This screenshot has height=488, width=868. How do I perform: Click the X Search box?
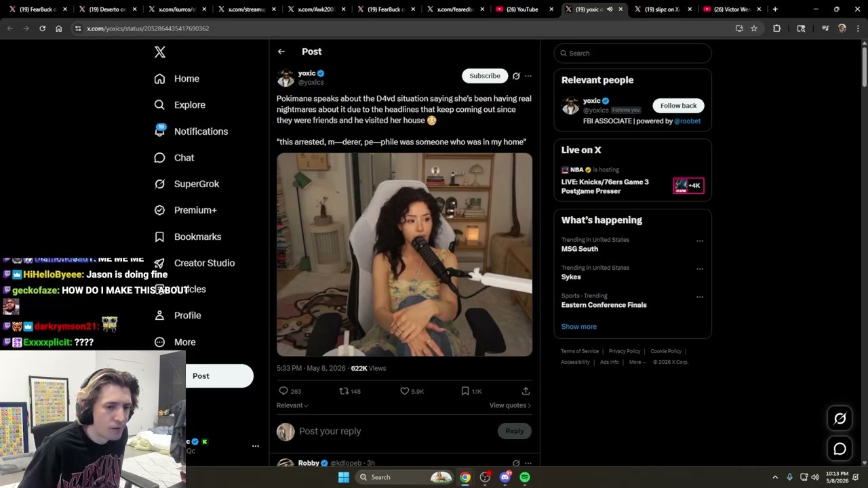pyautogui.click(x=633, y=53)
